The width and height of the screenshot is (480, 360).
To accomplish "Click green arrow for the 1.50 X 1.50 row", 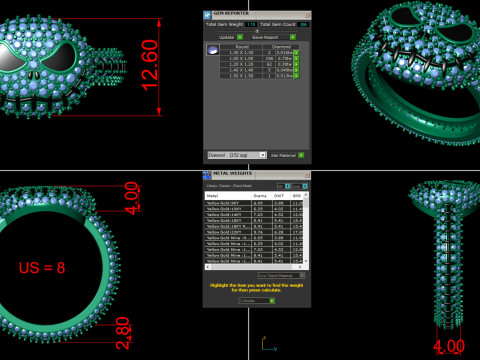I will coord(296,76).
